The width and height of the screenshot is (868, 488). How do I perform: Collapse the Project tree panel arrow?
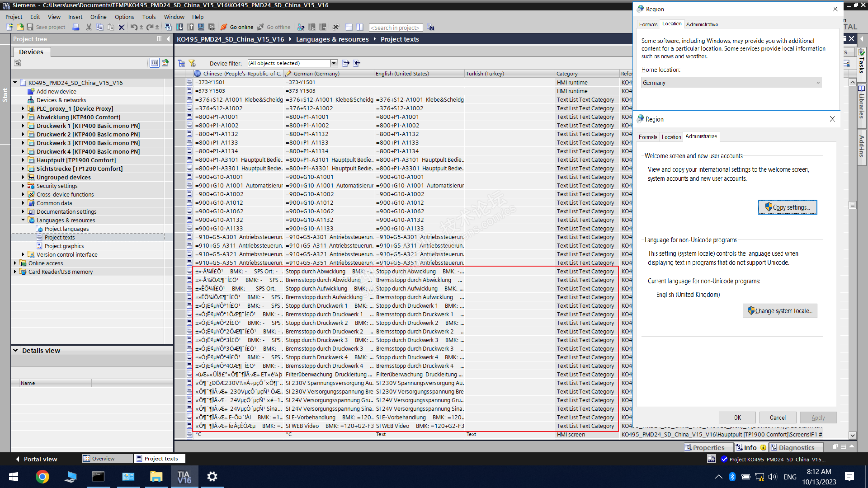(x=168, y=39)
